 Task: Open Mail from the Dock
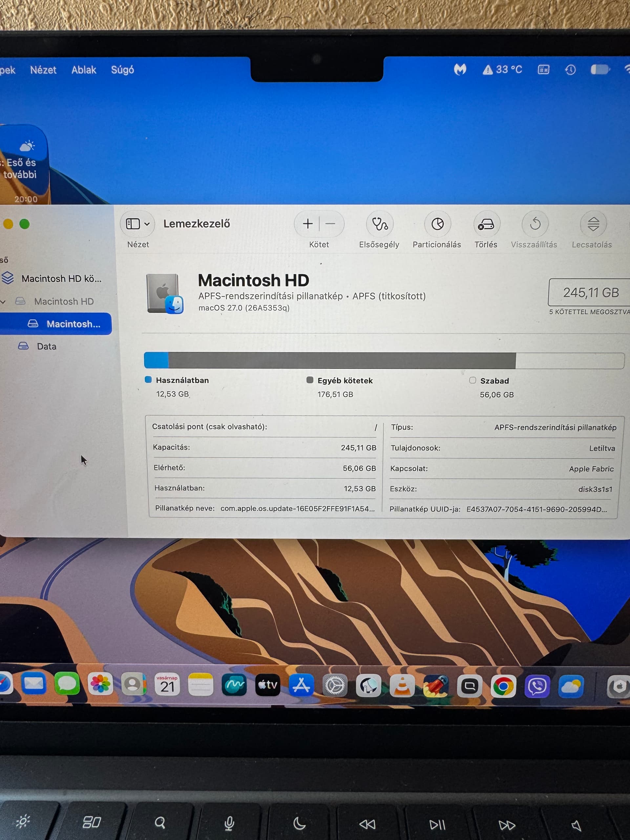[33, 684]
